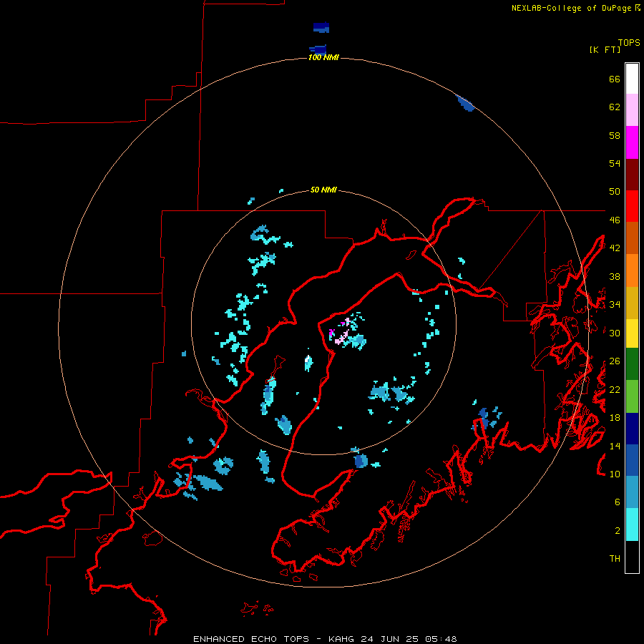Viewport: 644px width, 644px height.
Task: Click the 'NEXLAB-College of DuPage' credit text
Action: [x=571, y=8]
